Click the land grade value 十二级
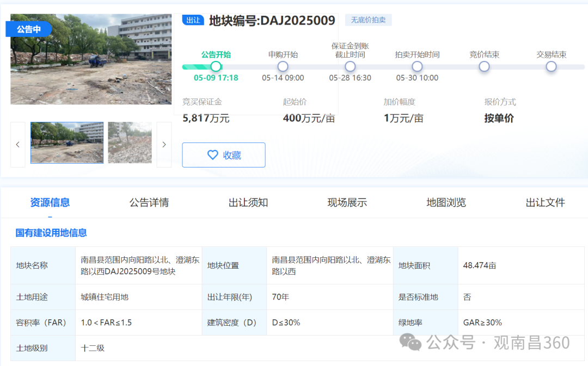Viewport: 588px width, 366px height. (x=92, y=348)
